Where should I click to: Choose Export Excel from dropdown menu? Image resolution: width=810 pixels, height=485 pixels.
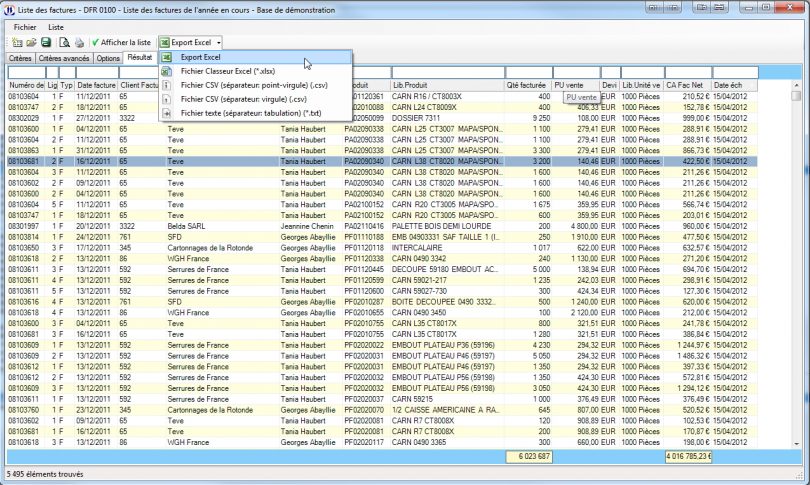pyautogui.click(x=256, y=57)
